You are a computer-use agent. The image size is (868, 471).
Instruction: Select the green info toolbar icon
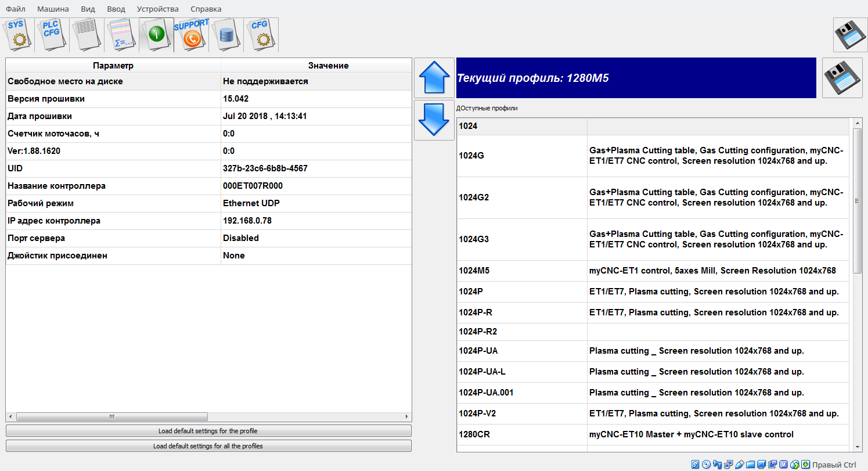tap(156, 35)
